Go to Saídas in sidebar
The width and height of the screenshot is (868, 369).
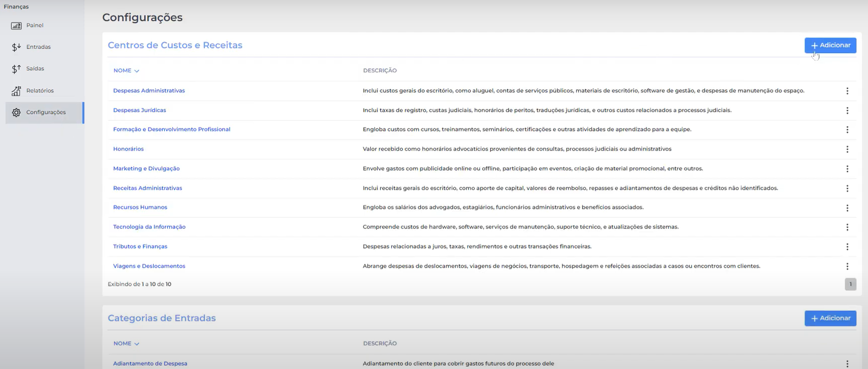(x=35, y=69)
